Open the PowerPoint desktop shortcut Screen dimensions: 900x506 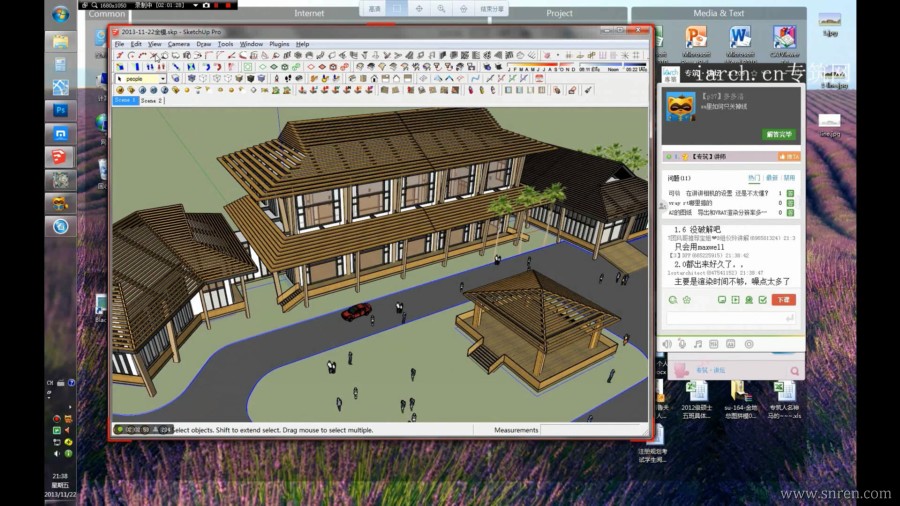696,38
